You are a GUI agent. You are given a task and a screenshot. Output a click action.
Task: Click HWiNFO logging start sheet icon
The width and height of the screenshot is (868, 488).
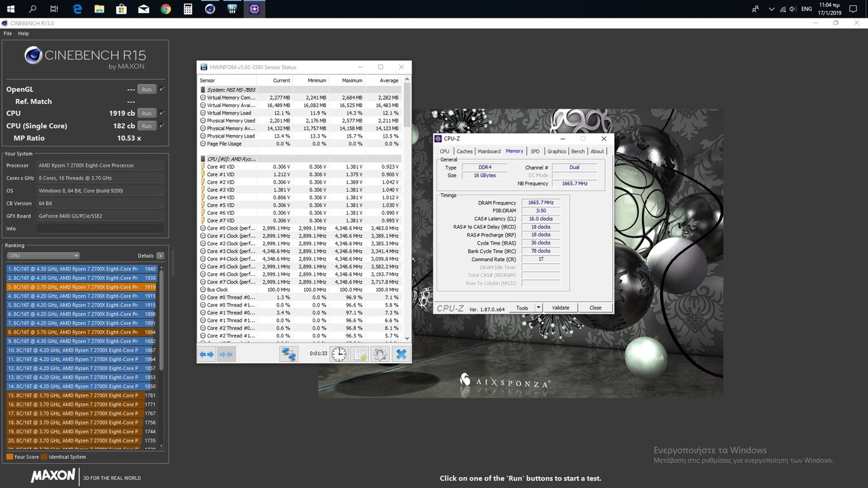pos(360,354)
